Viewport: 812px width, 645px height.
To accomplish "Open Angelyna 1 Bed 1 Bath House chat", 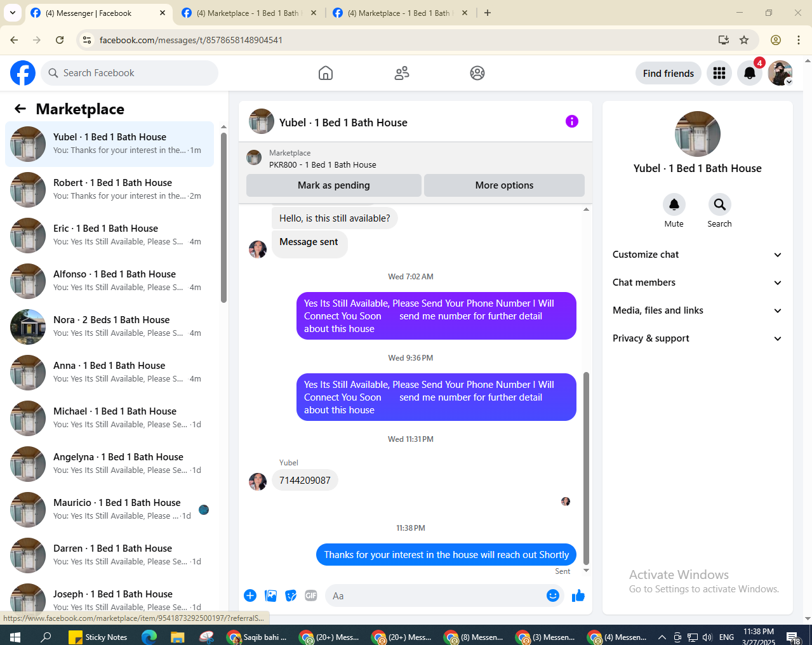I will pyautogui.click(x=109, y=464).
